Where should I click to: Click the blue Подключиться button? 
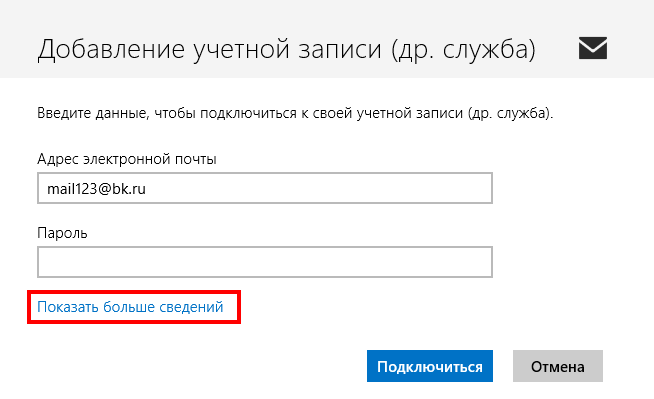coord(430,366)
